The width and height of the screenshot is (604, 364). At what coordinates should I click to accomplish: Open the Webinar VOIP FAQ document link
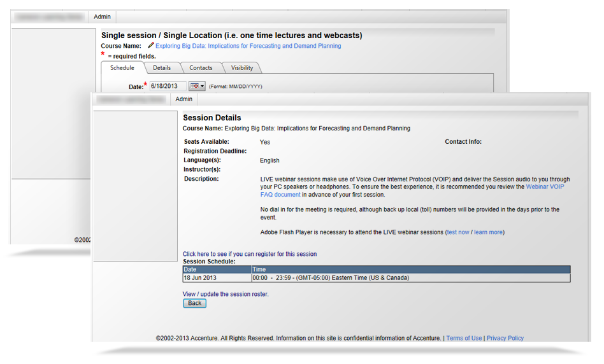click(412, 190)
